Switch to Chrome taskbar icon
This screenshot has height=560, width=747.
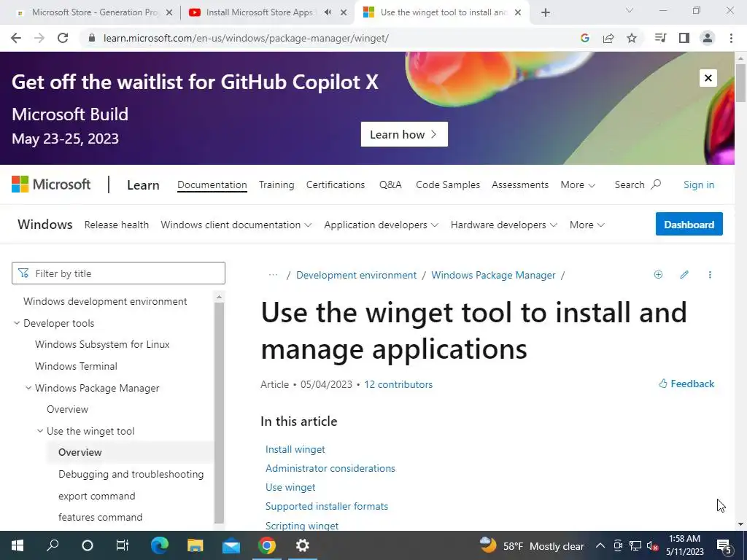pos(267,545)
